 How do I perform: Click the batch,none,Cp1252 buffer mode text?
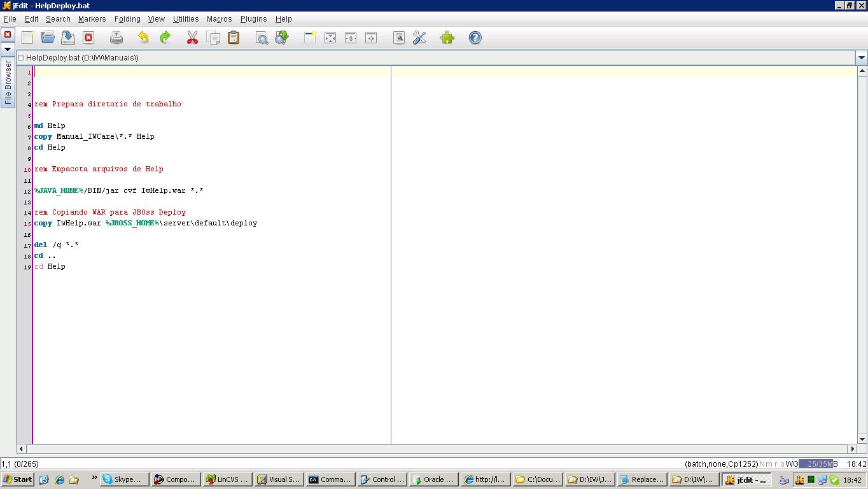tap(721, 464)
